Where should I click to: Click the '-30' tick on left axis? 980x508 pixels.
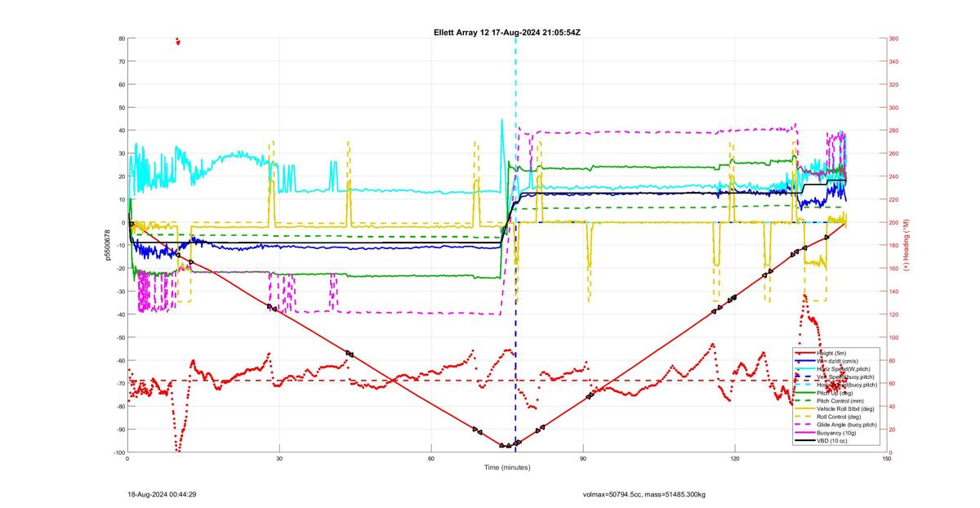point(119,292)
